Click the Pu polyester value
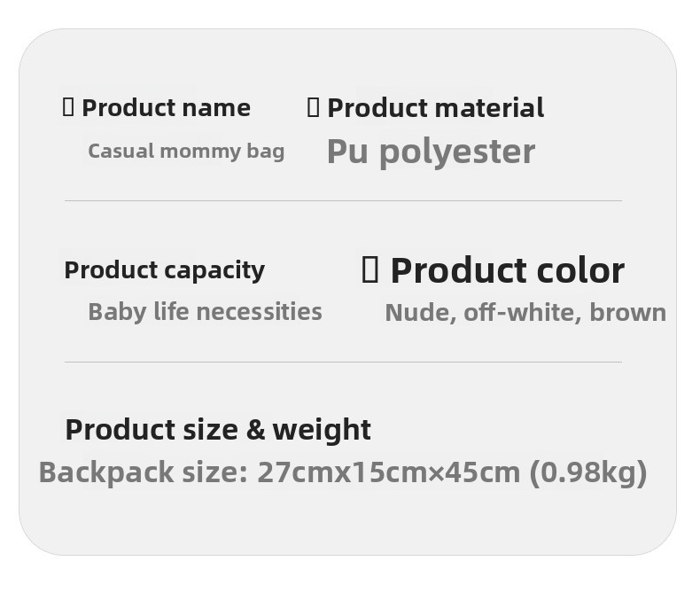Screen dimensions: 700x616 pos(431,152)
